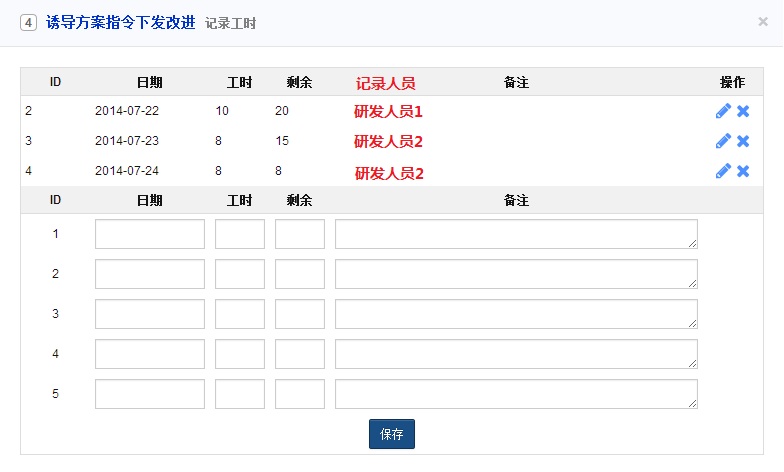The image size is (784, 472).
Task: Focus the date field in row 4
Action: click(x=150, y=354)
